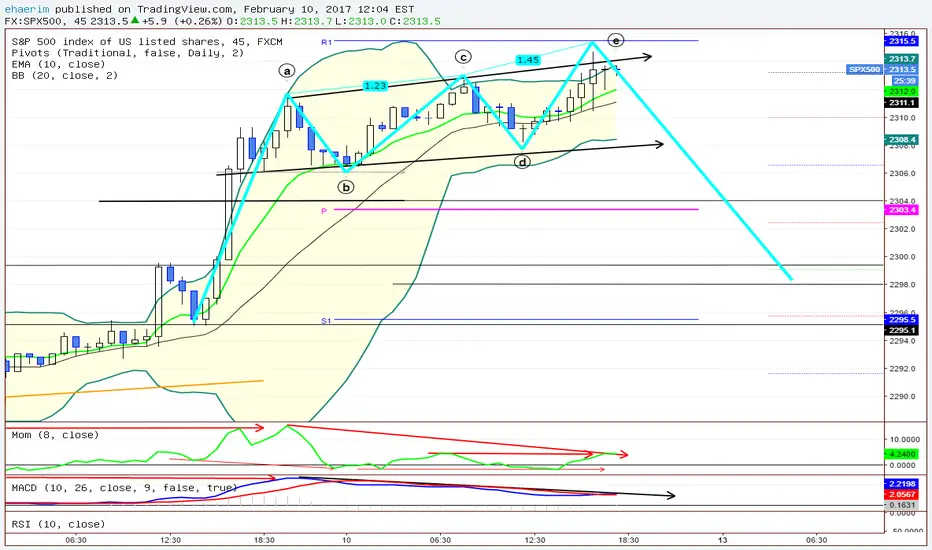This screenshot has height=550, width=932.
Task: Click the circled wave label a
Action: 286,72
